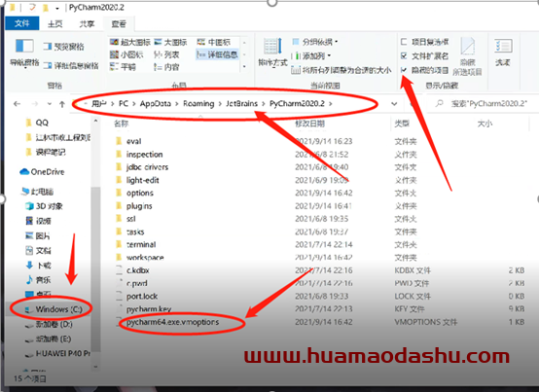Screen dimensions: 539x392
Task: Go up one folder level arrow
Action: (x=62, y=104)
